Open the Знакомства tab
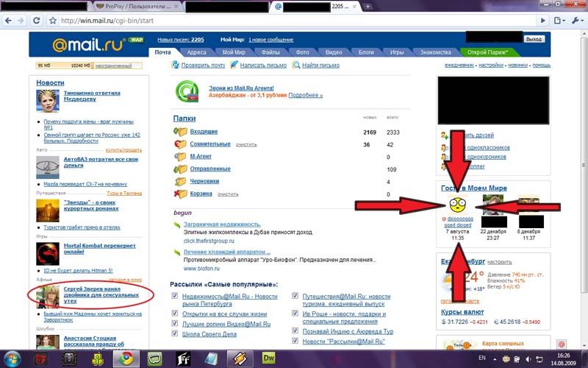This screenshot has height=368, width=588. 435,52
